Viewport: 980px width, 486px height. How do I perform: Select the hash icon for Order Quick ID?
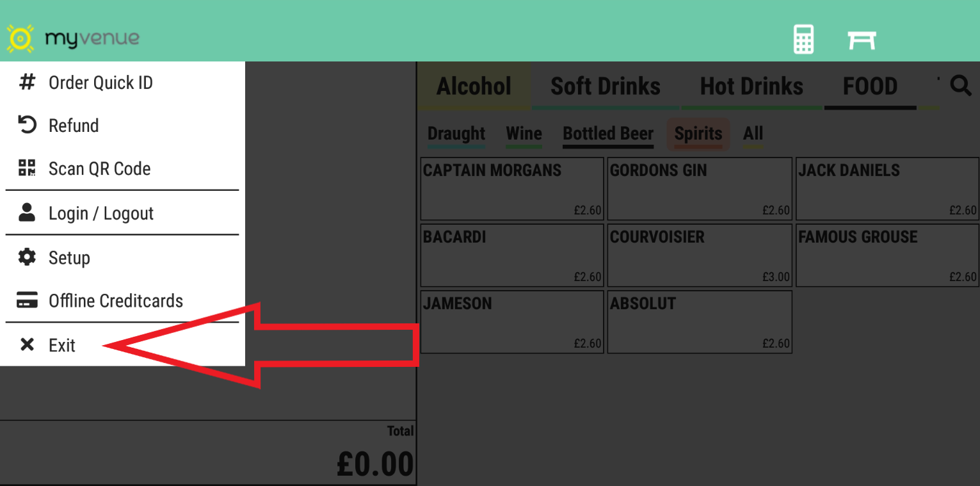27,82
